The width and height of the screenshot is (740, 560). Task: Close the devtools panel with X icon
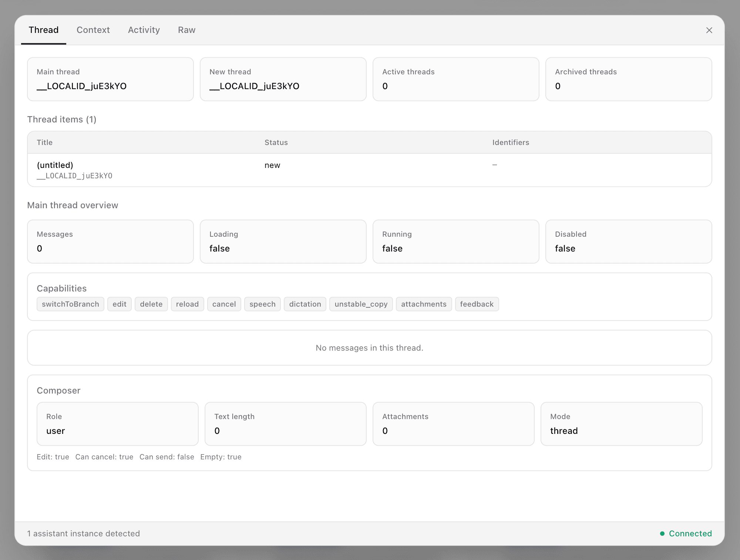[x=709, y=30]
